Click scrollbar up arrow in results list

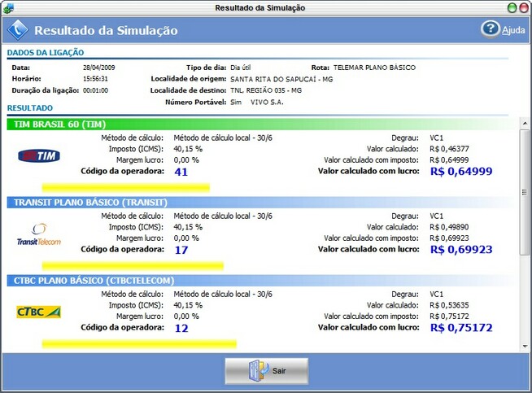click(525, 123)
